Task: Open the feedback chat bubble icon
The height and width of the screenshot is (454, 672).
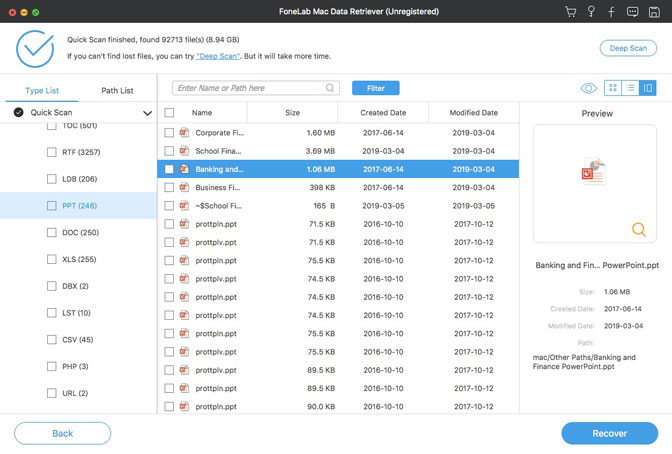Action: point(633,12)
